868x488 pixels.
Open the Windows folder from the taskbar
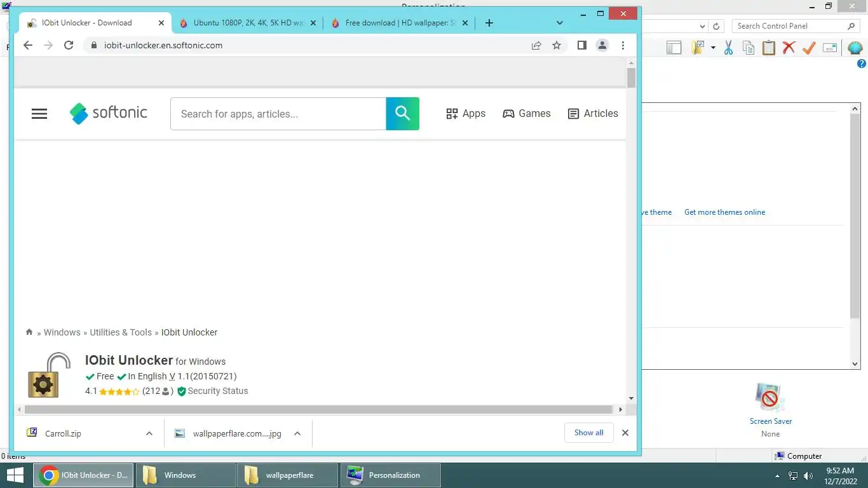pyautogui.click(x=185, y=475)
